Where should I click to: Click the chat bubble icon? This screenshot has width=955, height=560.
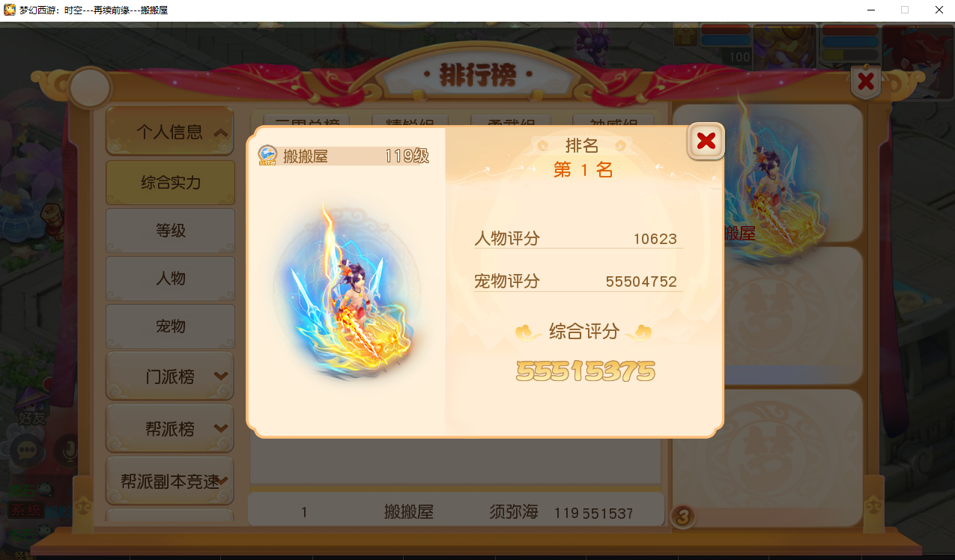28,450
